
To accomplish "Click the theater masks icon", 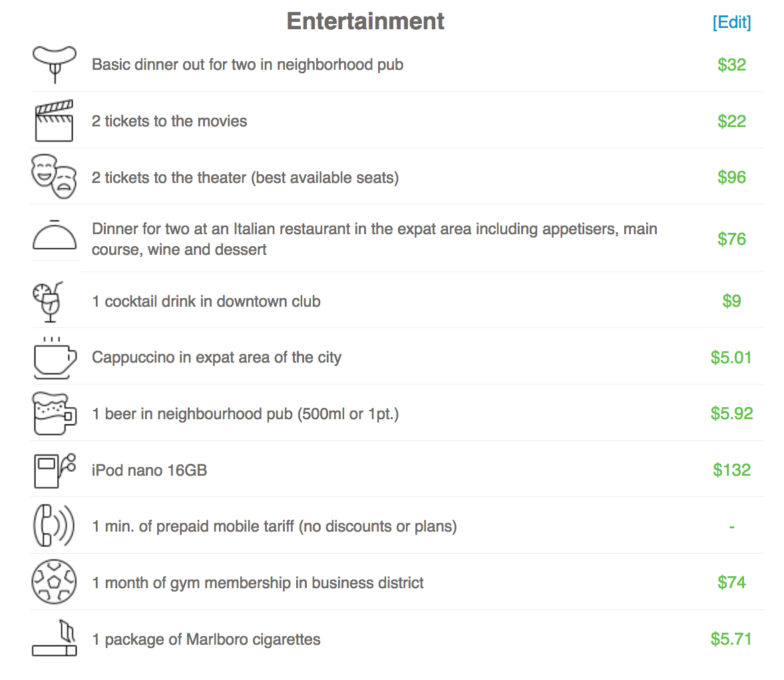I will pyautogui.click(x=54, y=177).
